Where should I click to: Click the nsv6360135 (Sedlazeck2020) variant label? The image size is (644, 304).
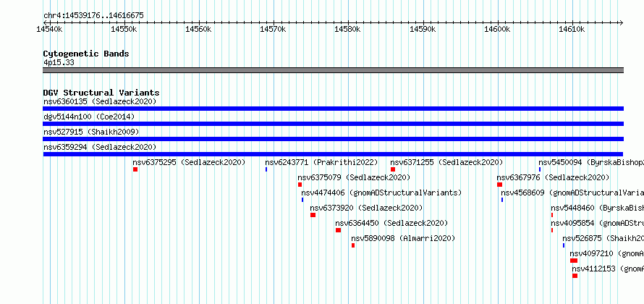(100, 101)
